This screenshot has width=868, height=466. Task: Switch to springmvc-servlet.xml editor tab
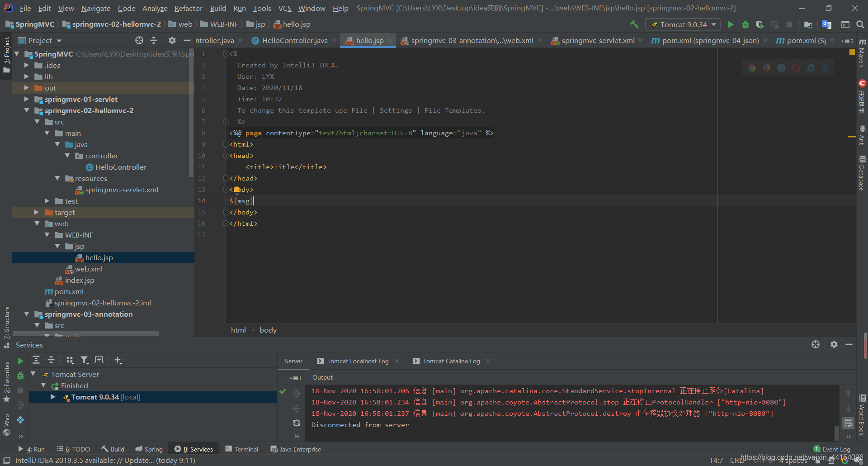click(598, 40)
